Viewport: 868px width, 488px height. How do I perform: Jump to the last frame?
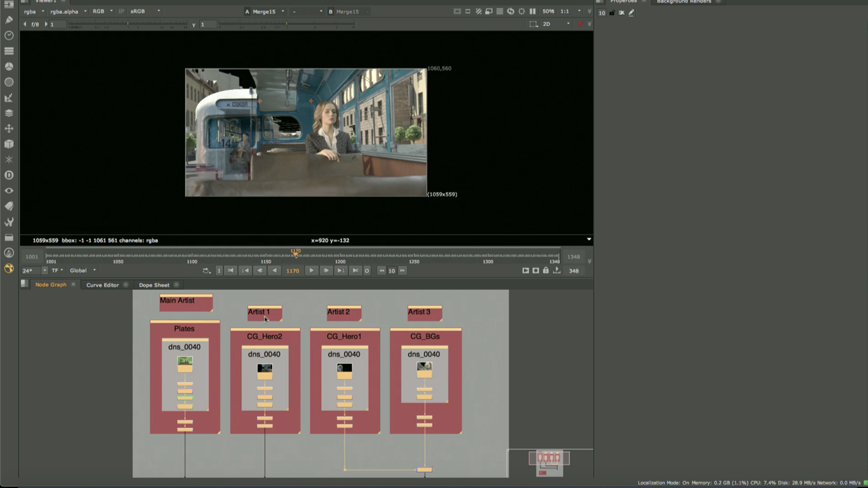click(355, 271)
